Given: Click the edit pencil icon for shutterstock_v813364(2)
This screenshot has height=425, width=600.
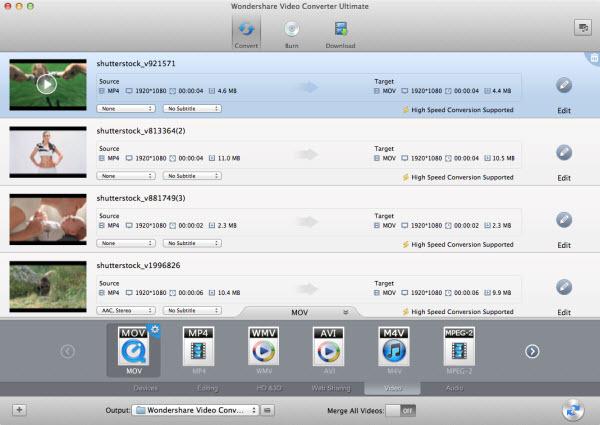Looking at the screenshot, I should pyautogui.click(x=564, y=153).
